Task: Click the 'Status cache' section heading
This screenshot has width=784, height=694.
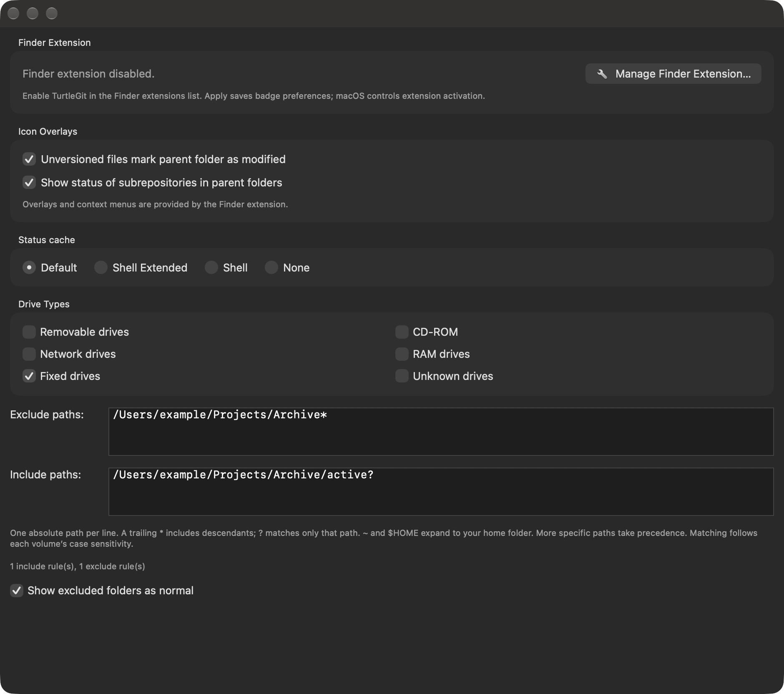Action: tap(47, 240)
